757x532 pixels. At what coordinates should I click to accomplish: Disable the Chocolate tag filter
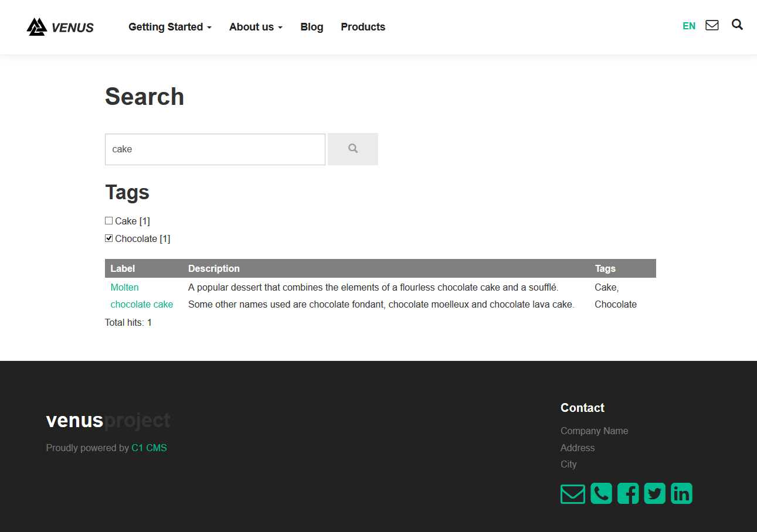click(108, 238)
